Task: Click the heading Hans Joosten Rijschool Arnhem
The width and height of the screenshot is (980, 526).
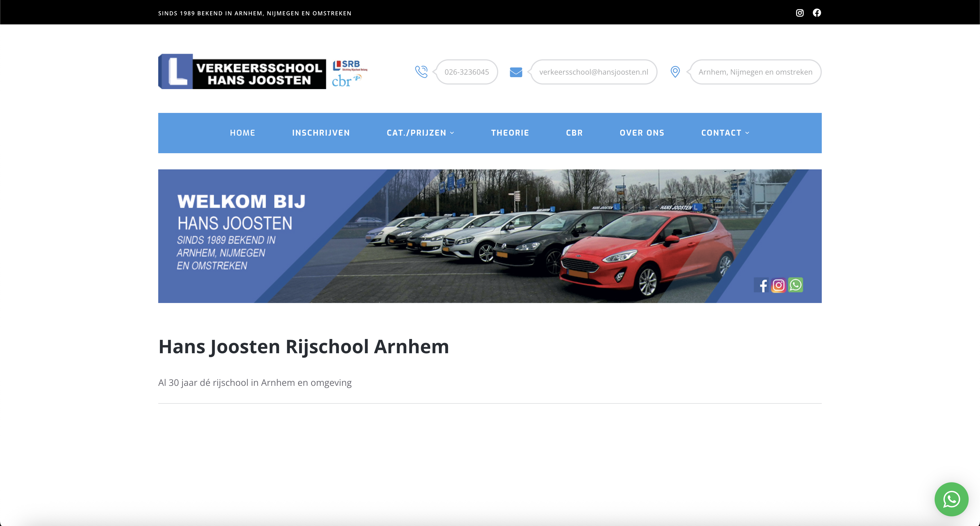Action: 304,347
